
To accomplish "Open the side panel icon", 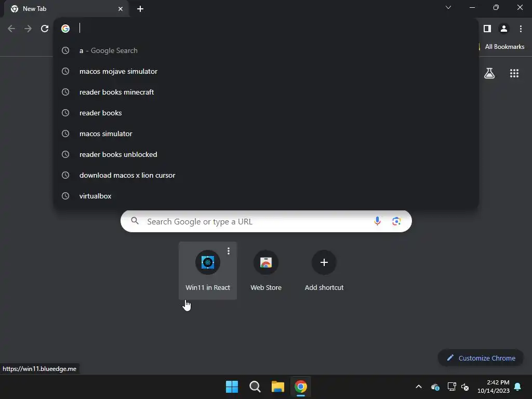I will coord(487,29).
